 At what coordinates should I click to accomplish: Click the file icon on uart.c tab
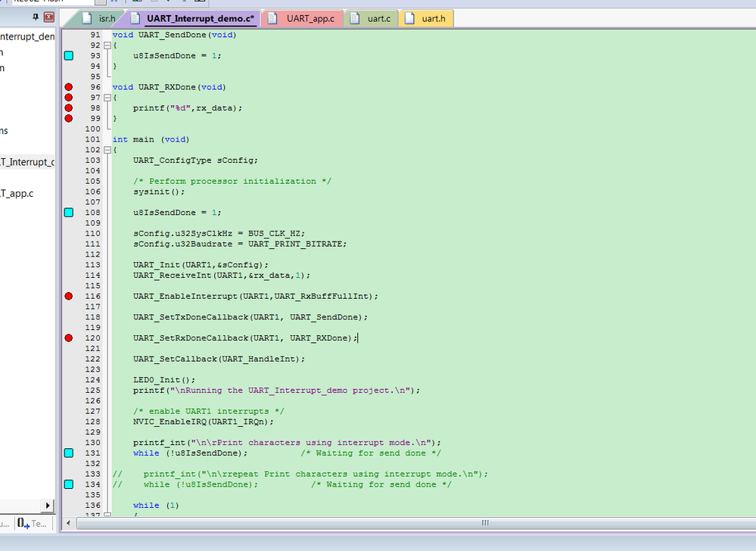(x=355, y=18)
